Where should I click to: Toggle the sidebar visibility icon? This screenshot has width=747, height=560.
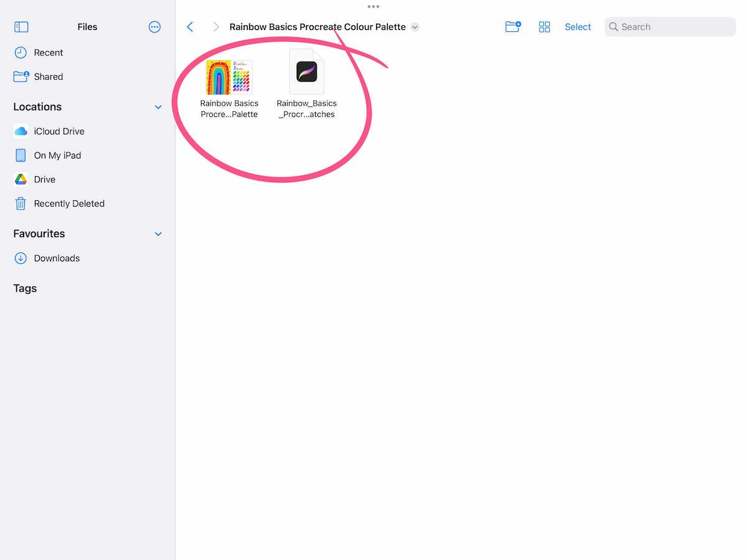coord(21,27)
